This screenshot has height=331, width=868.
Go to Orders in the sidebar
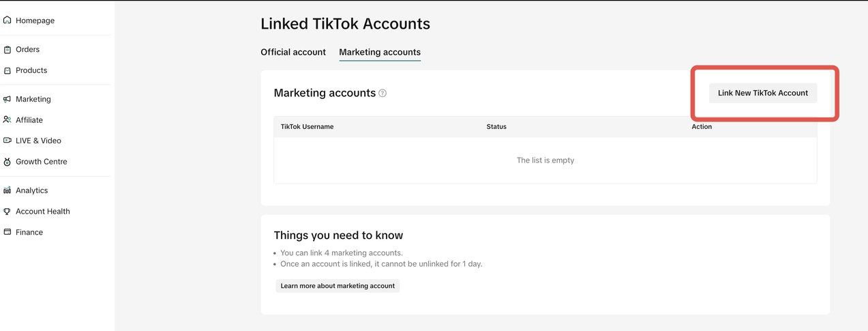coord(28,50)
